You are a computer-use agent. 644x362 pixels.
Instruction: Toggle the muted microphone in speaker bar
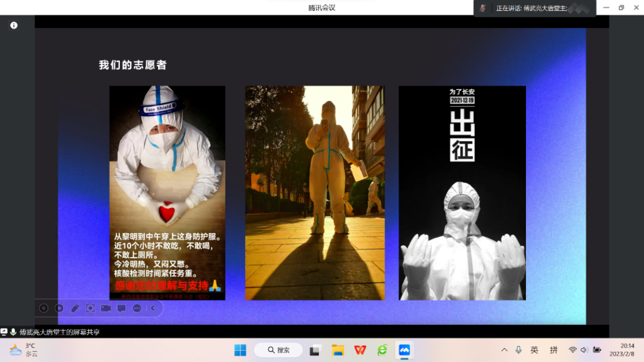[482, 8]
